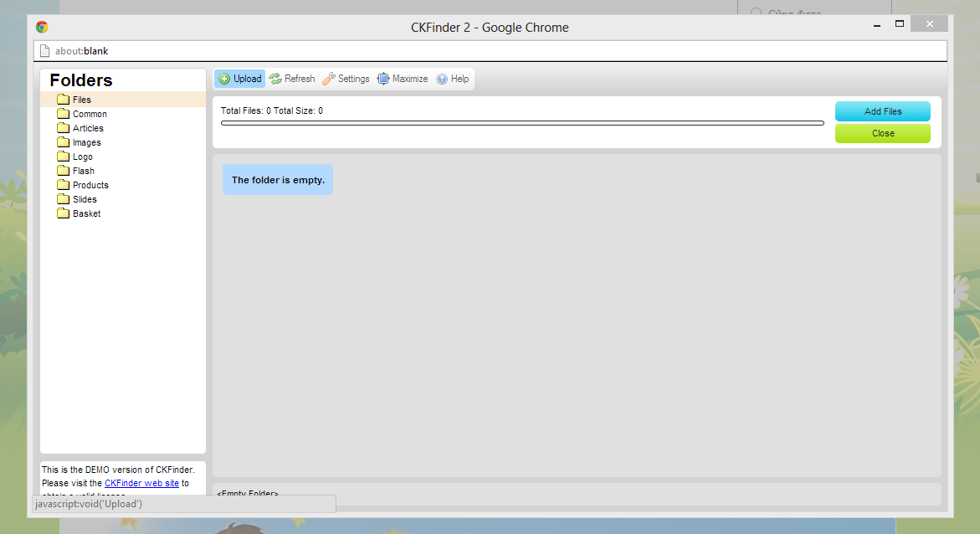Open the Slides folder
Screen dimensions: 980x534
[85, 199]
